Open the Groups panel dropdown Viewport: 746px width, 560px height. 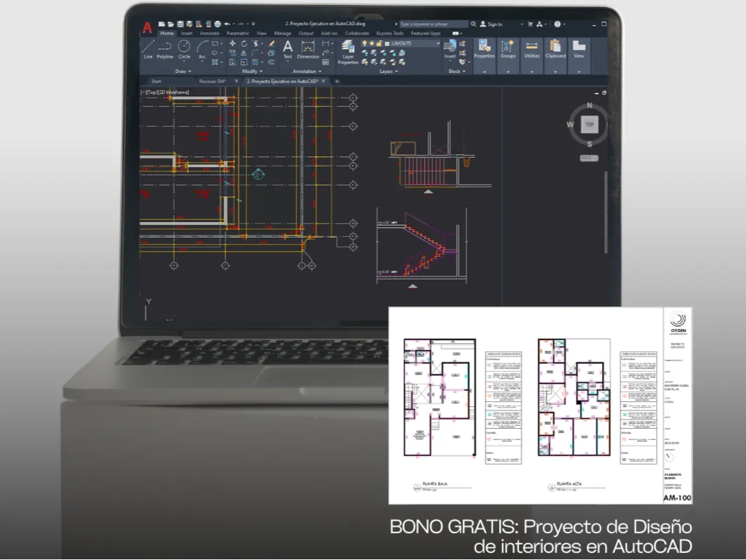[x=508, y=72]
